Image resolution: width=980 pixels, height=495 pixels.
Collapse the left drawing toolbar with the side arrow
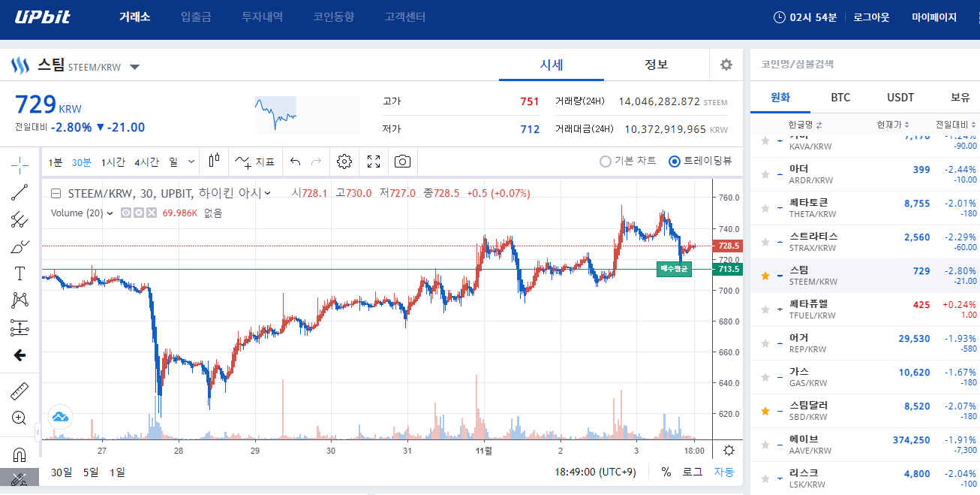(38, 431)
